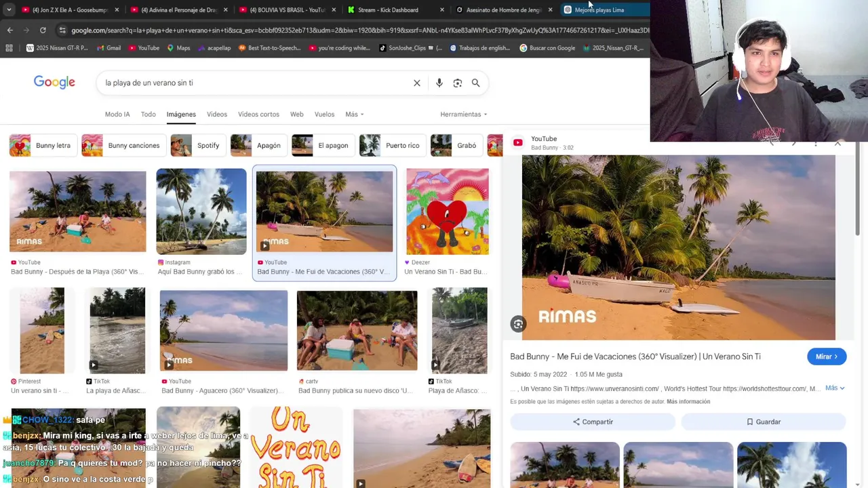Click the browser forward arrow
Image resolution: width=868 pixels, height=488 pixels.
pos(26,30)
